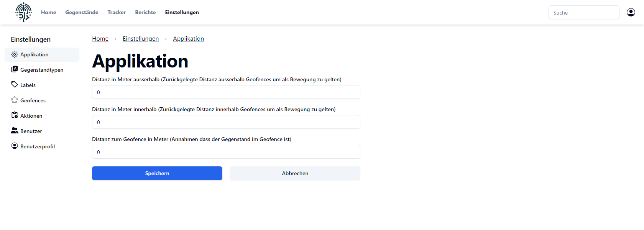Screen dimensions: 644x230
Task: Click the Einstellungen breadcrumb link
Action: (141, 39)
